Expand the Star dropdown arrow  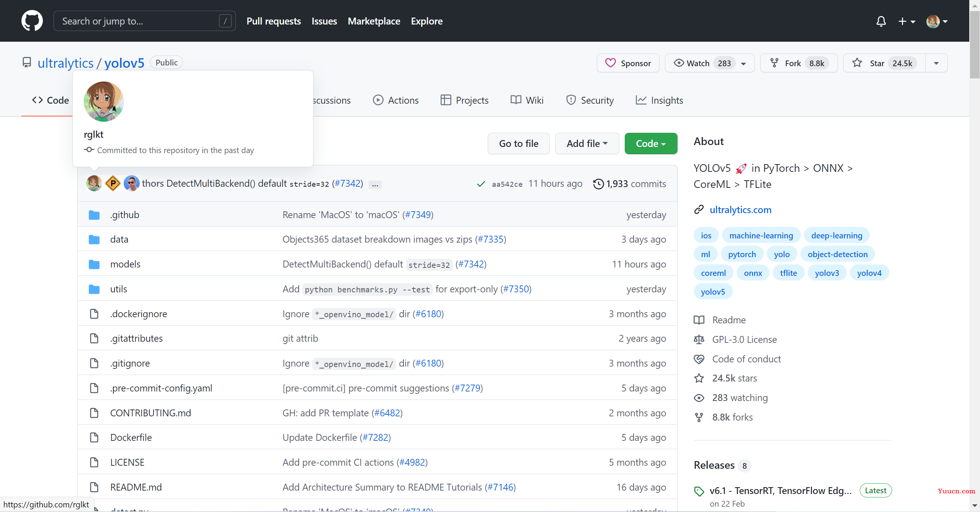[935, 63]
